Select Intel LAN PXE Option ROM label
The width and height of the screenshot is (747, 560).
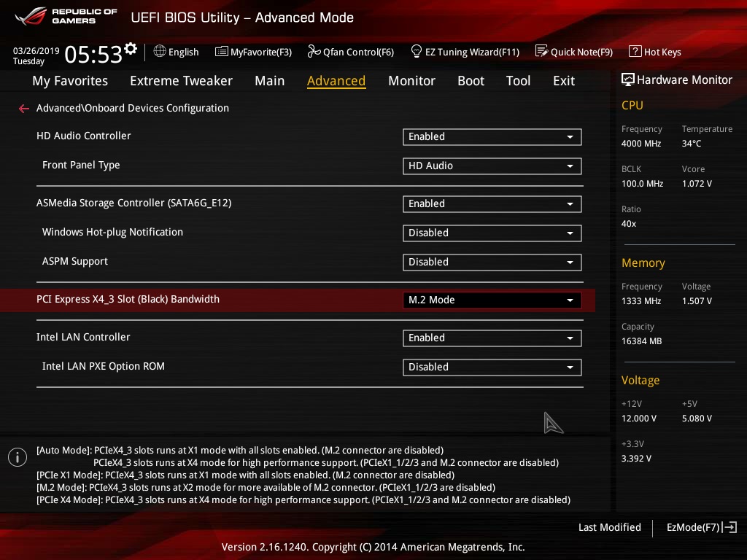click(104, 366)
